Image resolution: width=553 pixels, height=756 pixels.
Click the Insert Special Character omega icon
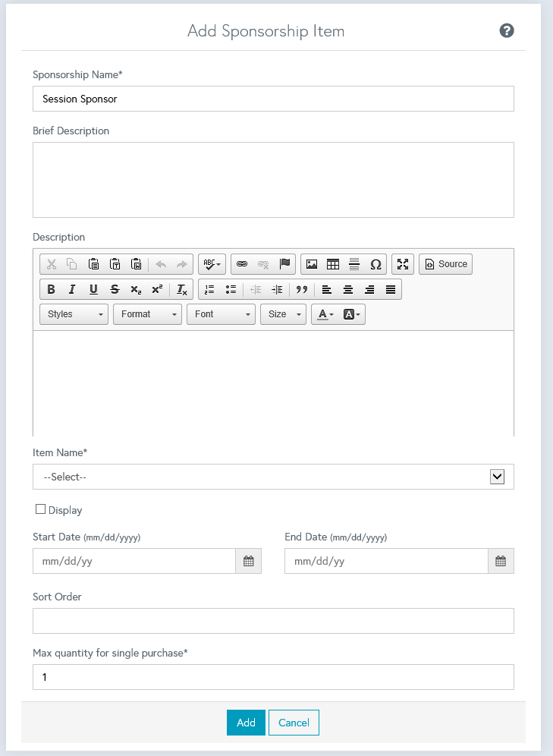point(375,264)
